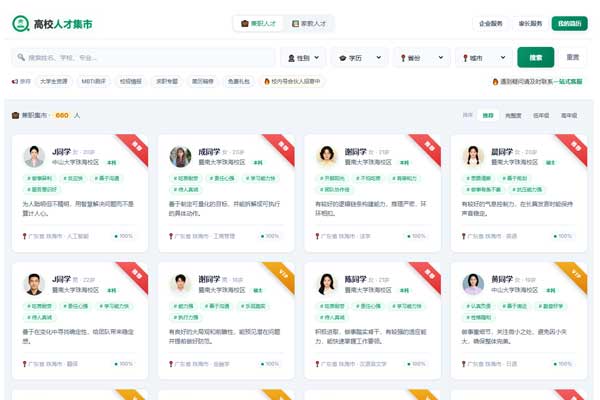Image resolution: width=600 pixels, height=400 pixels.
Task: Click 晨同学 name text
Action: [x=502, y=152]
